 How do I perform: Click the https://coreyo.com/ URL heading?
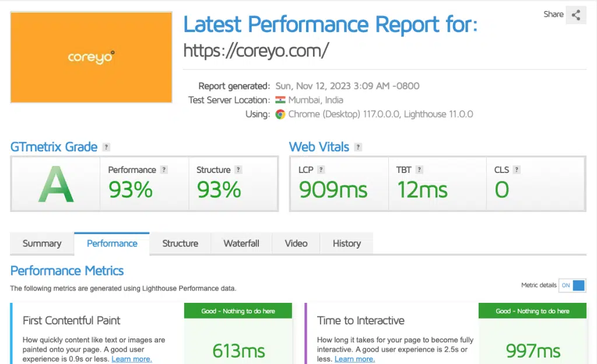[x=256, y=51]
